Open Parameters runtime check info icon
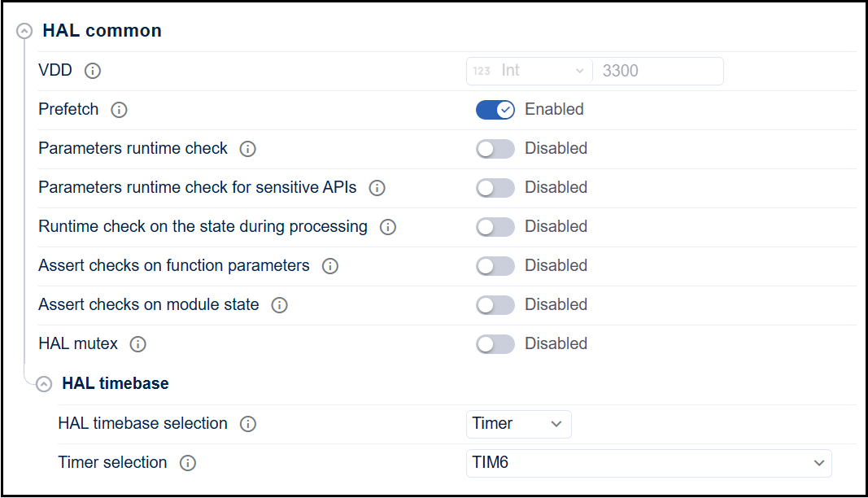This screenshot has width=868, height=498. click(248, 149)
